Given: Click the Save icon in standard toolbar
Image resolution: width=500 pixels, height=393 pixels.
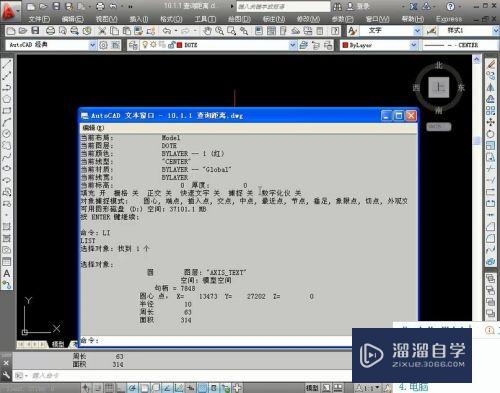Looking at the screenshot, I should pyautogui.click(x=35, y=31).
